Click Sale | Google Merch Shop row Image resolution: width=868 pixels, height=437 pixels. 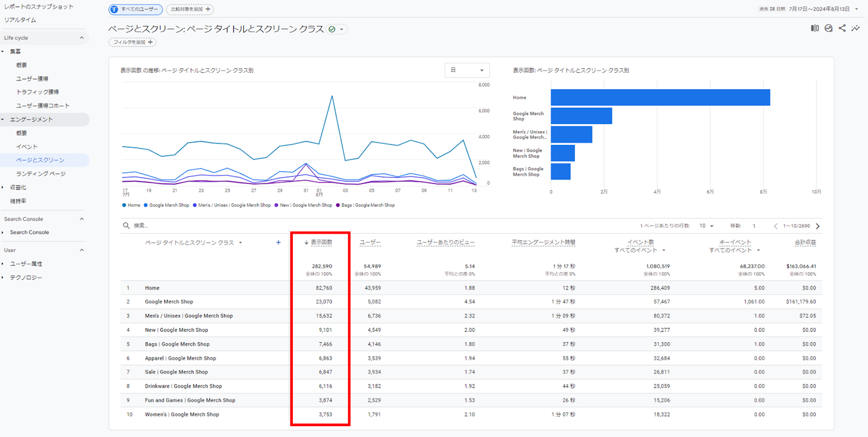[176, 372]
